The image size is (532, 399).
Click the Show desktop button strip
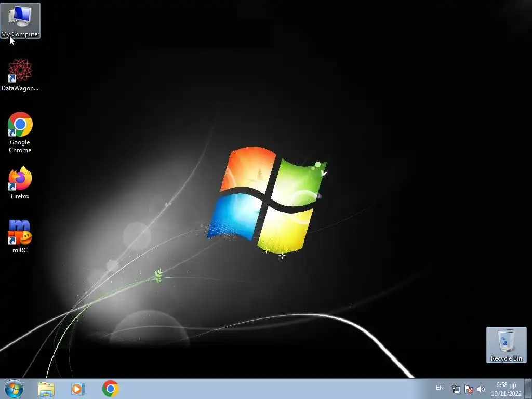(528, 389)
